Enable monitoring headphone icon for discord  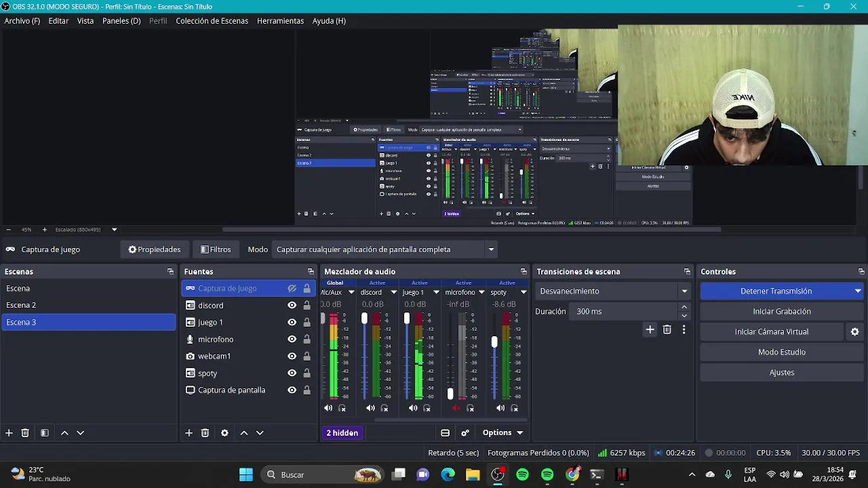pyautogui.click(x=384, y=408)
